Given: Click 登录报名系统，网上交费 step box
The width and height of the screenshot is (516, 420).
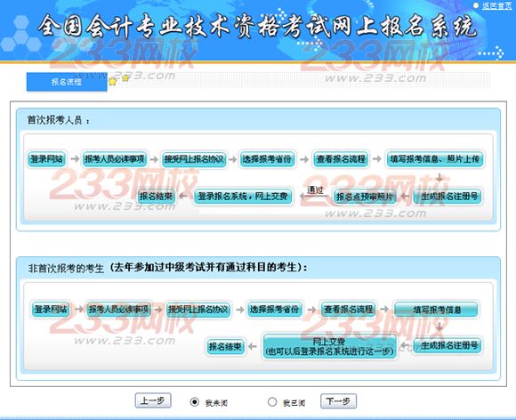Looking at the screenshot, I should [243, 197].
